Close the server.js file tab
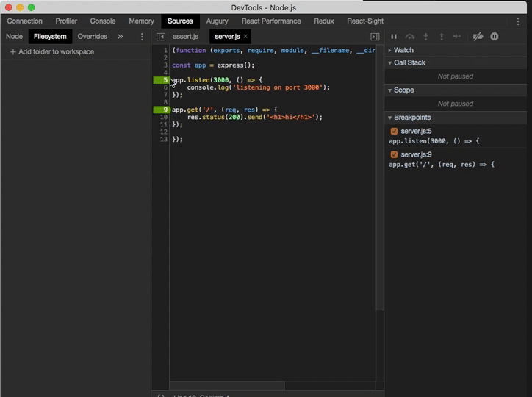The width and height of the screenshot is (532, 397). pos(245,36)
